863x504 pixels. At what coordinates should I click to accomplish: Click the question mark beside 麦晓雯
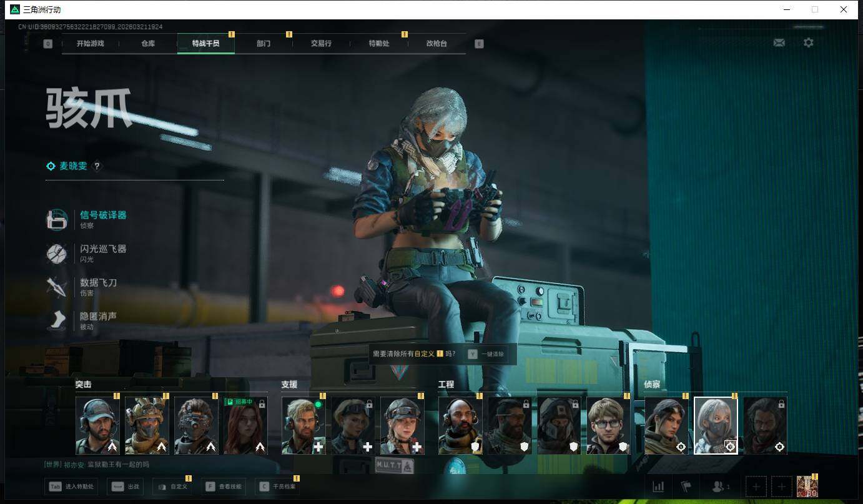coord(97,166)
